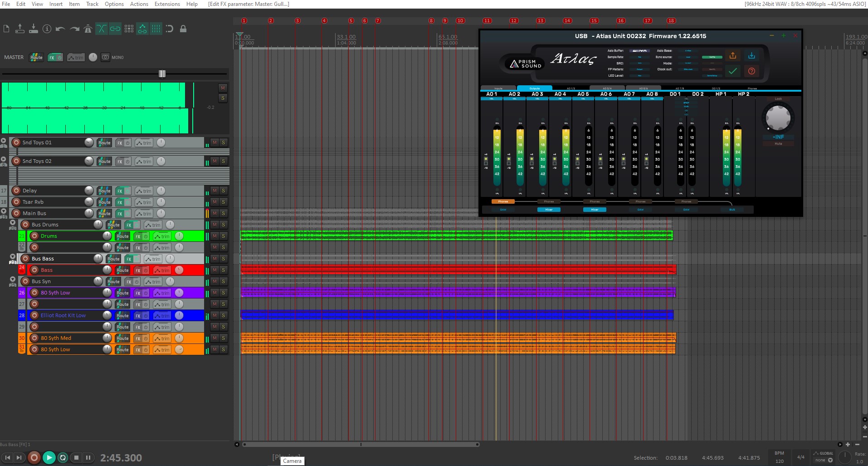Click the save project download icon in the toolbar
868x466 pixels.
(x=34, y=29)
